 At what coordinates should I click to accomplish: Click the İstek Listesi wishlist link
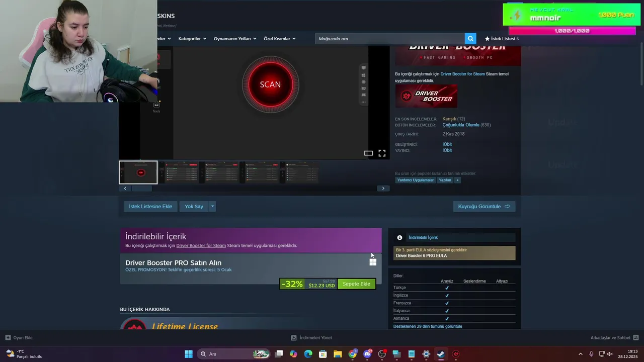coord(504,39)
